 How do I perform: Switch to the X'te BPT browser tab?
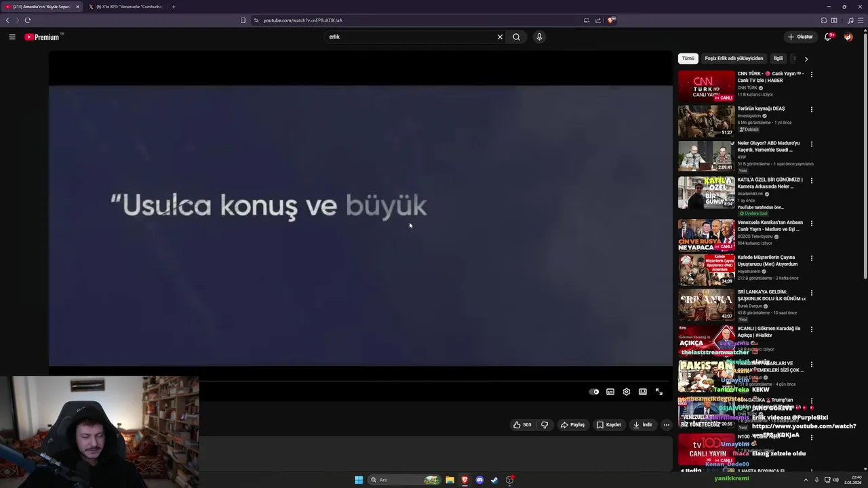point(127,7)
